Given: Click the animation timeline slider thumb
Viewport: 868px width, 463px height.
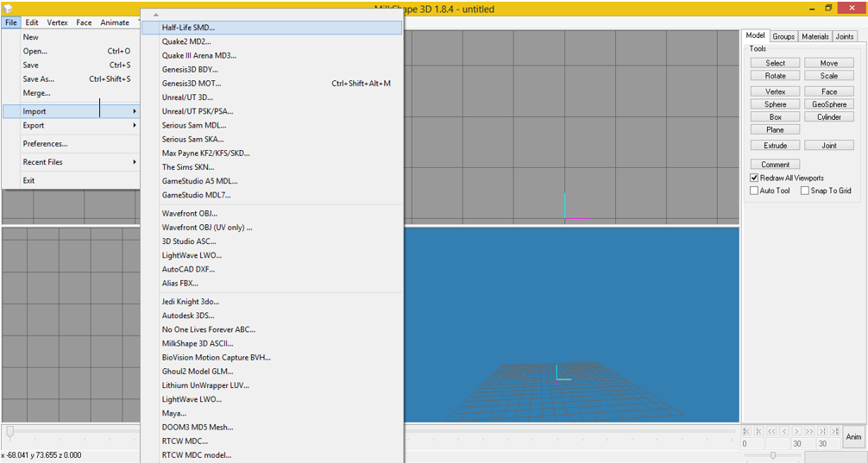Looking at the screenshot, I should click(9, 431).
